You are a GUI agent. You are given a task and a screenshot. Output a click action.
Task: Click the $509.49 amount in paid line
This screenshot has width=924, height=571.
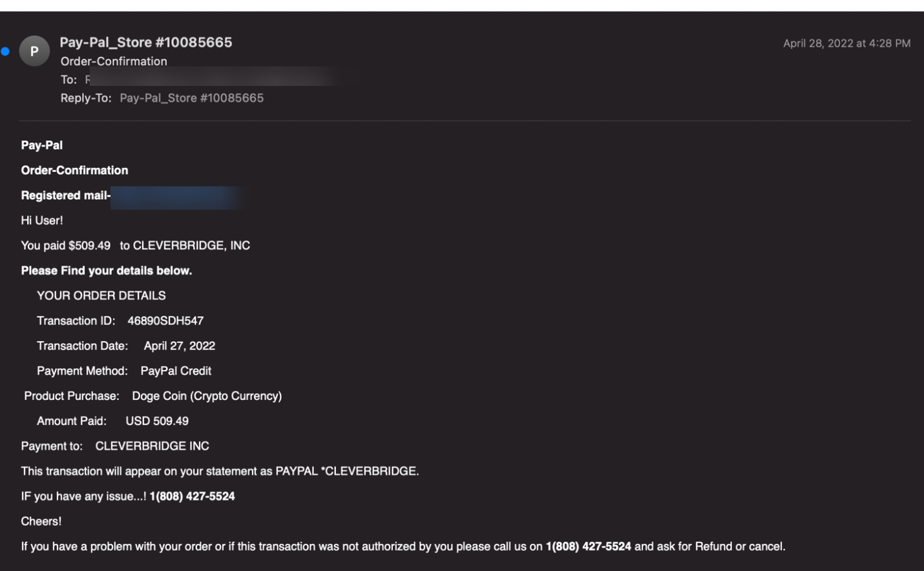pos(89,245)
